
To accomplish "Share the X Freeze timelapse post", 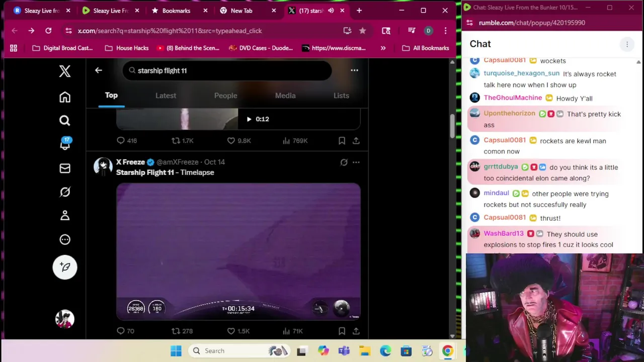I will point(356,331).
